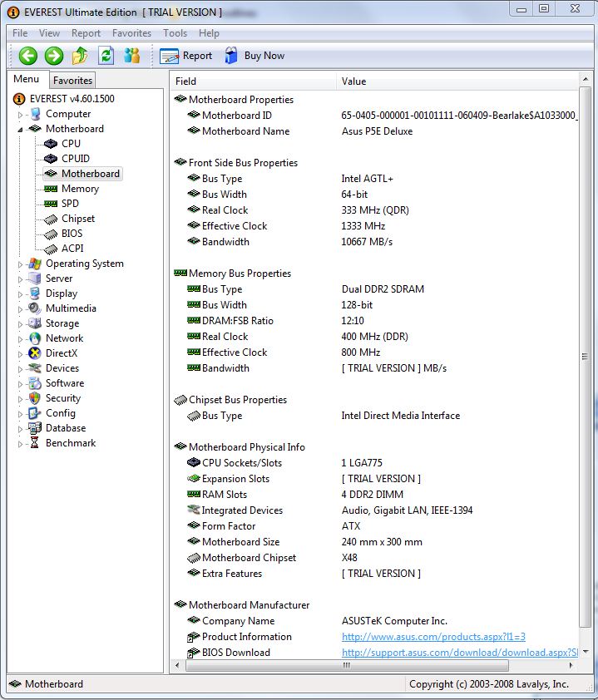
Task: Open the View menu
Action: click(x=49, y=33)
